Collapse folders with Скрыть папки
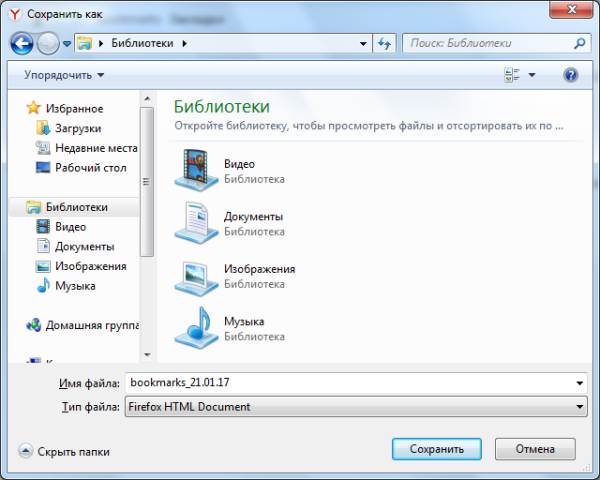Screen dimensions: 600x480 pyautogui.click(x=64, y=451)
